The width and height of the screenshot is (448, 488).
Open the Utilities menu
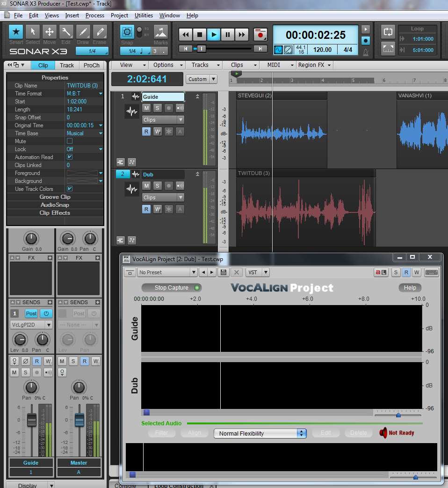coord(144,15)
